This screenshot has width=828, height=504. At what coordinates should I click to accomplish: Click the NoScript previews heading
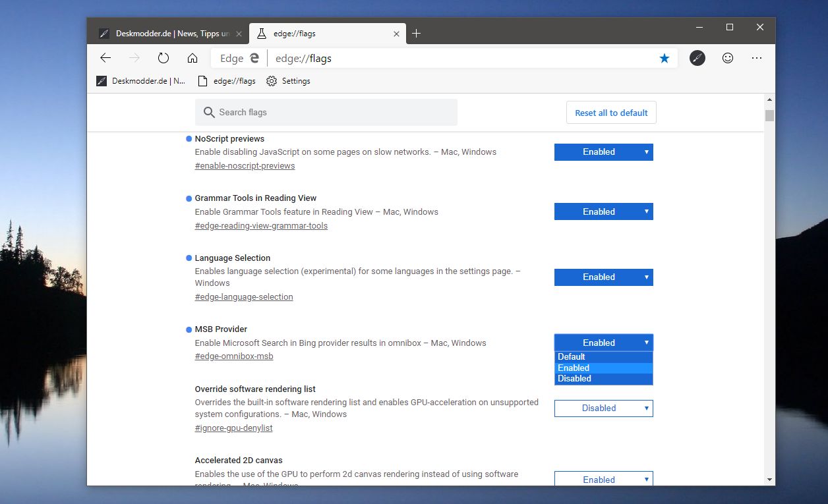point(229,139)
